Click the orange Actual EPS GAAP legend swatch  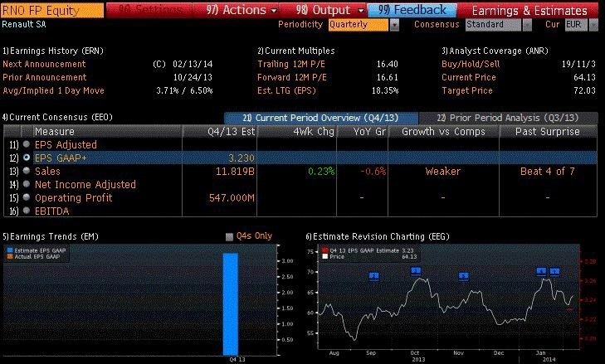[x=10, y=256]
